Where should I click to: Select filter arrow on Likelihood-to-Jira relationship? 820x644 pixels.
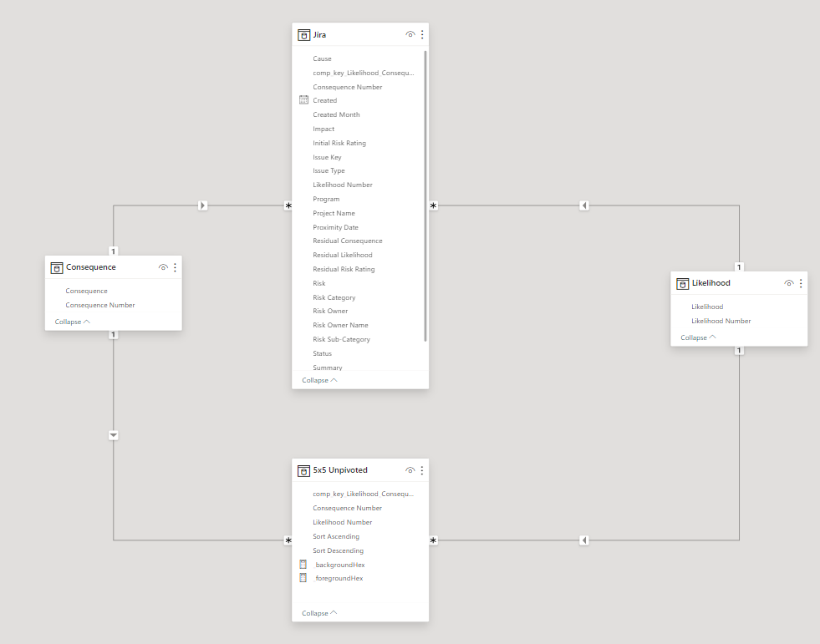tap(584, 205)
